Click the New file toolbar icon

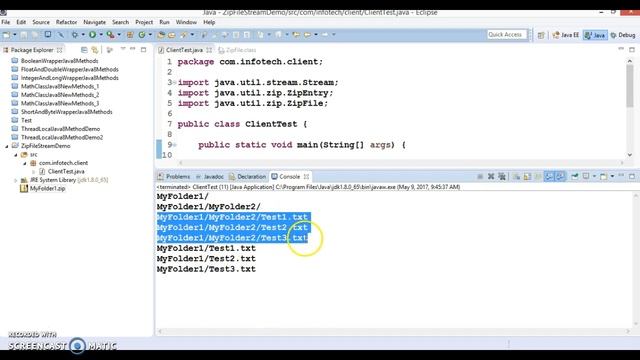click(7, 35)
